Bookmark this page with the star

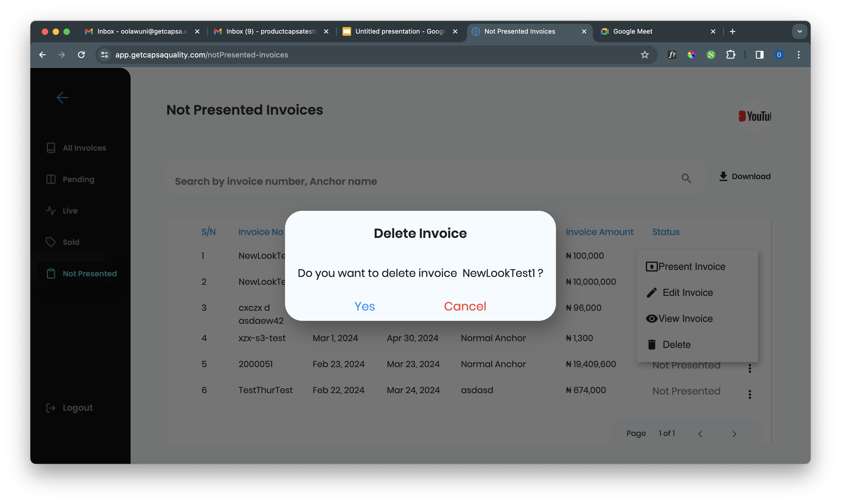(x=645, y=55)
